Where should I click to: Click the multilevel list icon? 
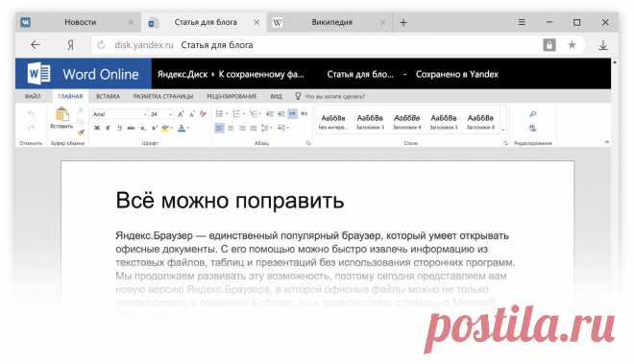[x=254, y=113]
